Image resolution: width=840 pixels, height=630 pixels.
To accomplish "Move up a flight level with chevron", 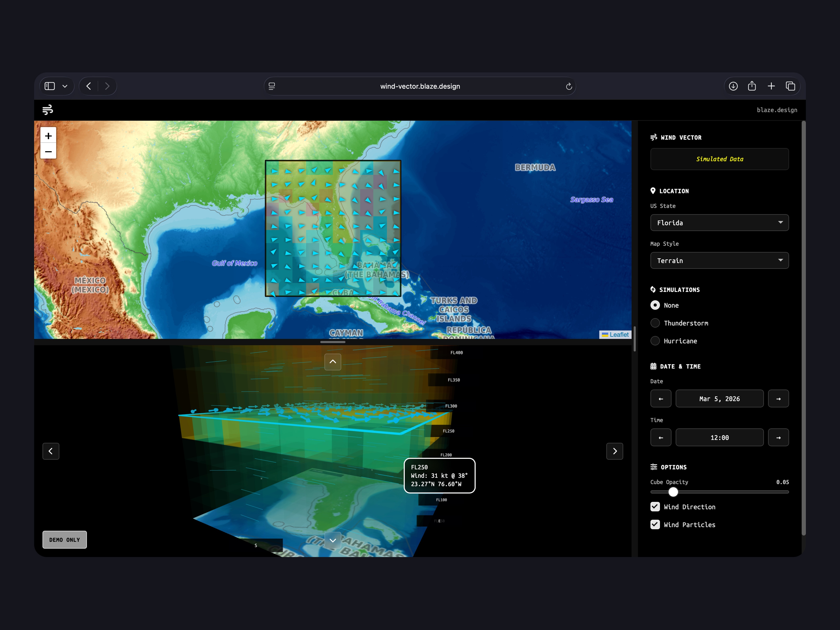I will coord(333,361).
